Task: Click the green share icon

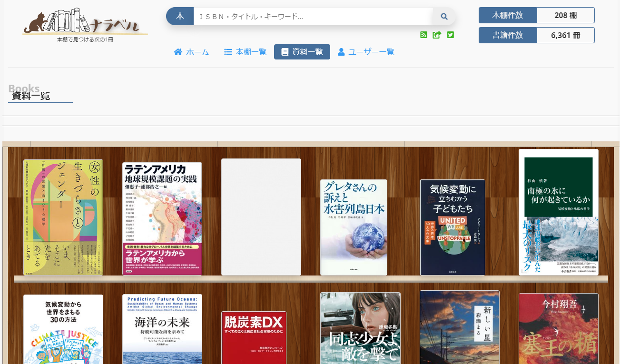Action: point(437,35)
